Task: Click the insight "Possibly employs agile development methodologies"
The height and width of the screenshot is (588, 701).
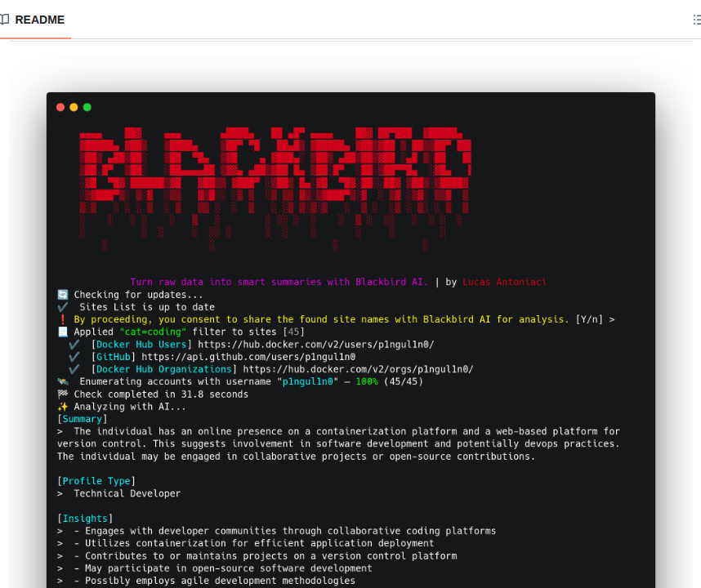Action: [x=220, y=581]
